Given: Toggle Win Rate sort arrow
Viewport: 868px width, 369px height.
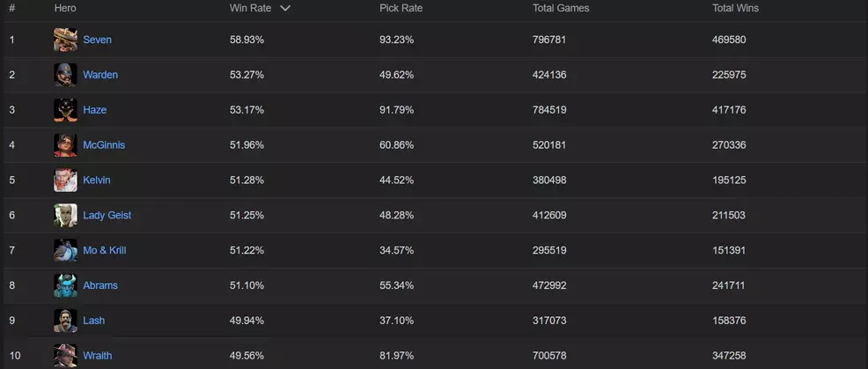Looking at the screenshot, I should (x=284, y=8).
